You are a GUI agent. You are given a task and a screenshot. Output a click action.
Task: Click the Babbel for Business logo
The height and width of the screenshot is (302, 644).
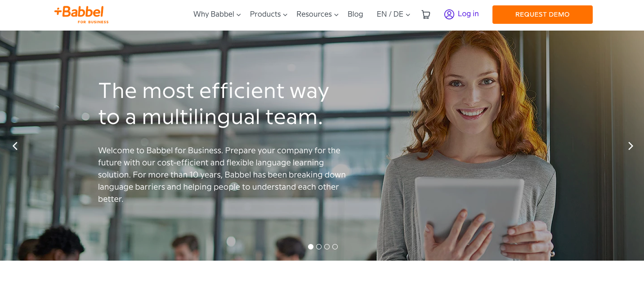coord(81,14)
